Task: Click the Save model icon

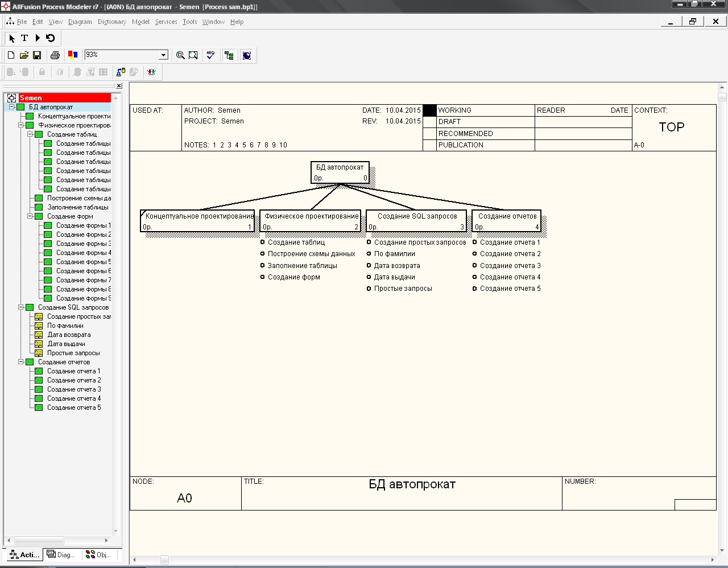Action: pyautogui.click(x=37, y=55)
